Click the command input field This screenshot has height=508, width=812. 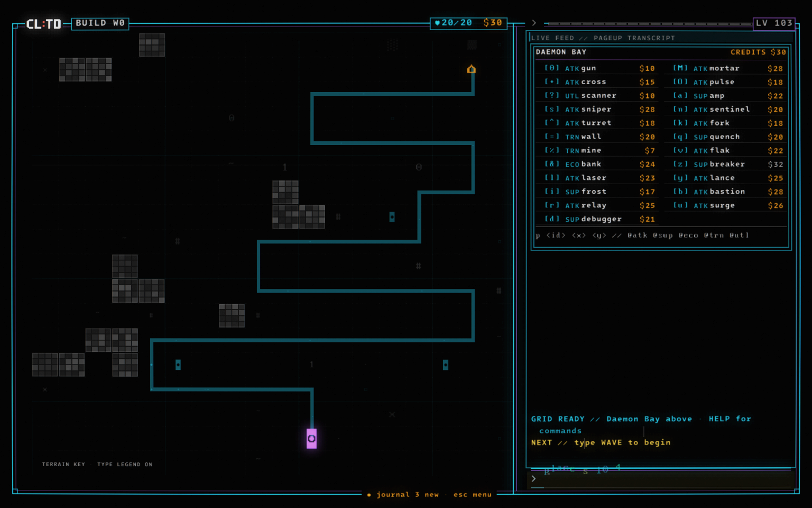coord(661,478)
